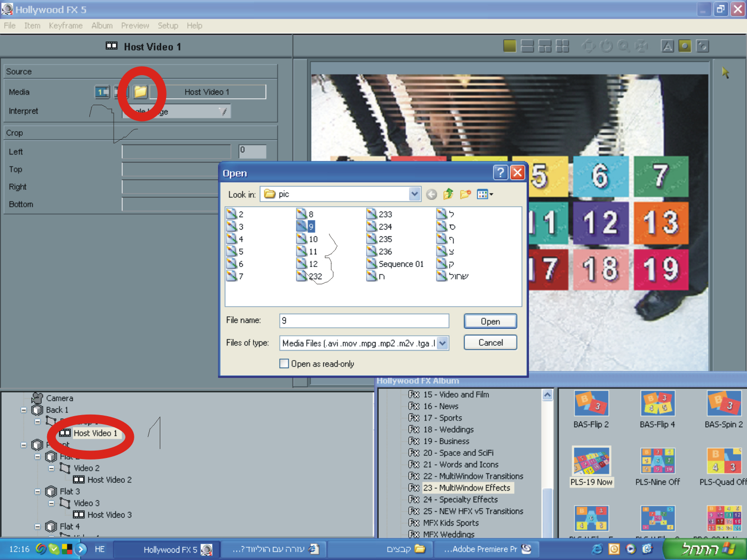Select the Flat 3 object in tree

click(70, 491)
